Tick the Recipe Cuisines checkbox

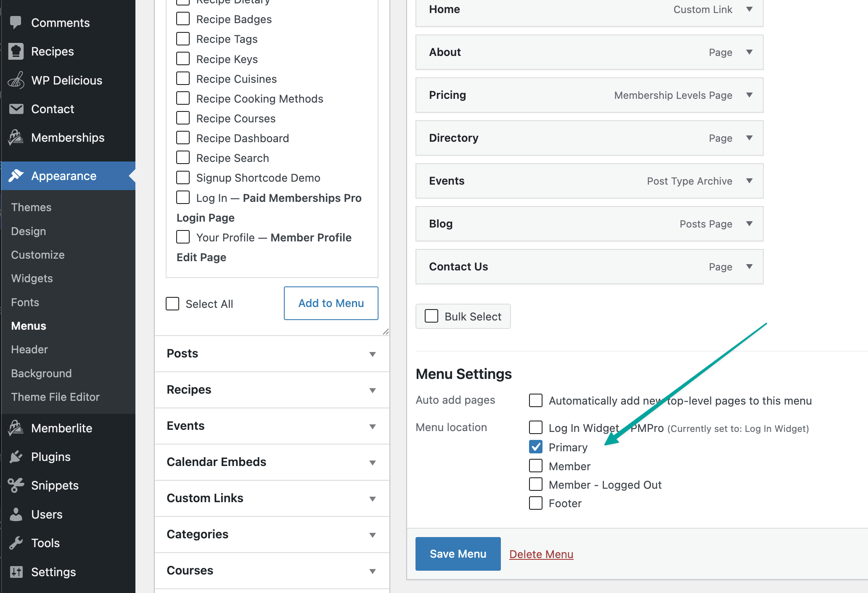(183, 79)
